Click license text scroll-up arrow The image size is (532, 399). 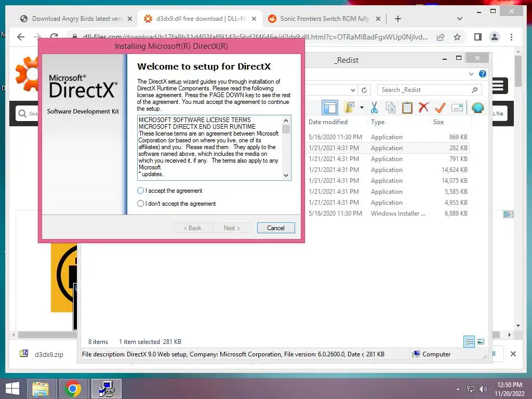tap(286, 121)
